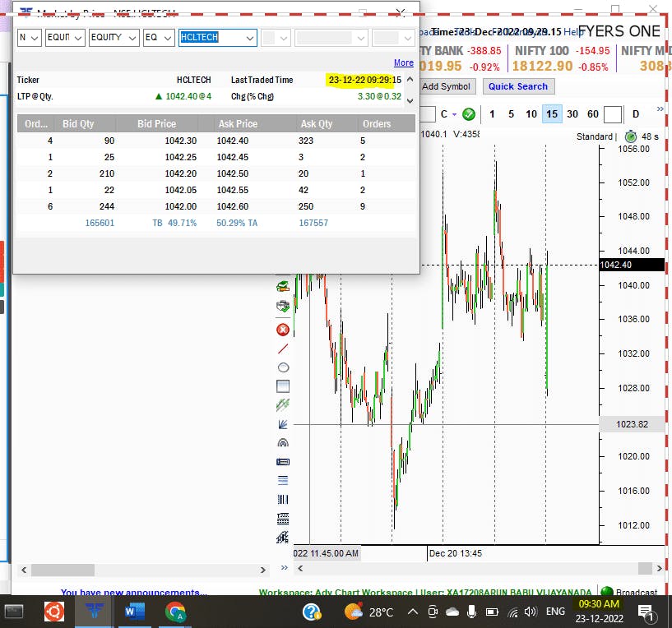Select the green parallel channel tool
Viewport: 672px width, 628px height.
283,404
